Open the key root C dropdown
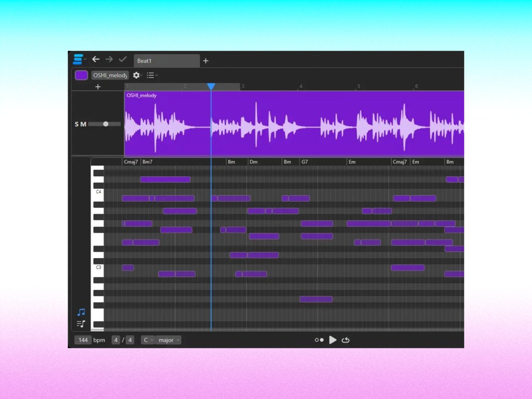 (148, 340)
